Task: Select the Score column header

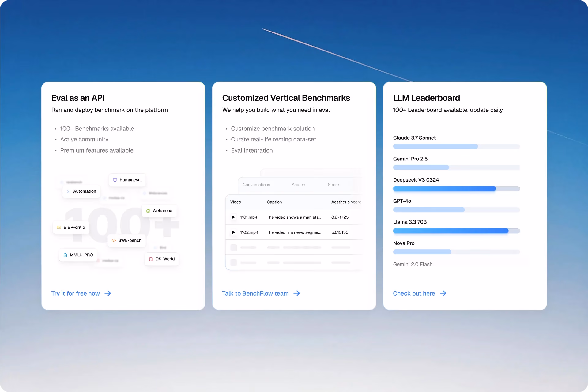Action: click(x=333, y=185)
